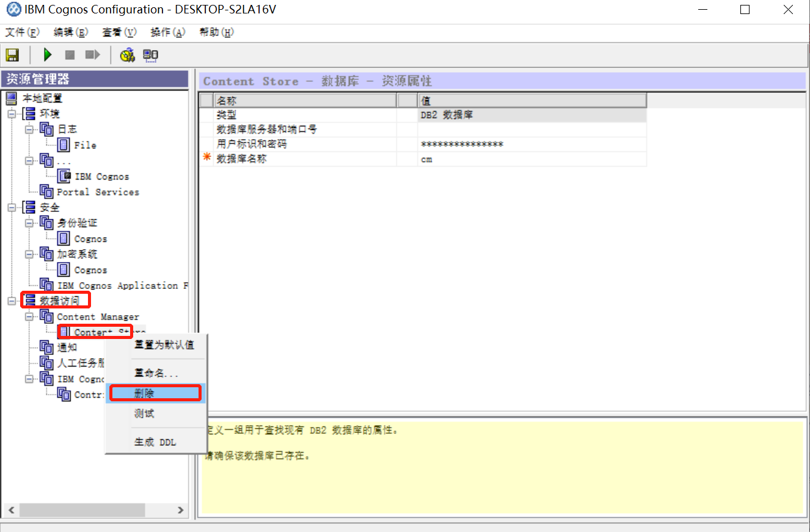
Task: Open the 文件(F) menu
Action: tap(22, 32)
